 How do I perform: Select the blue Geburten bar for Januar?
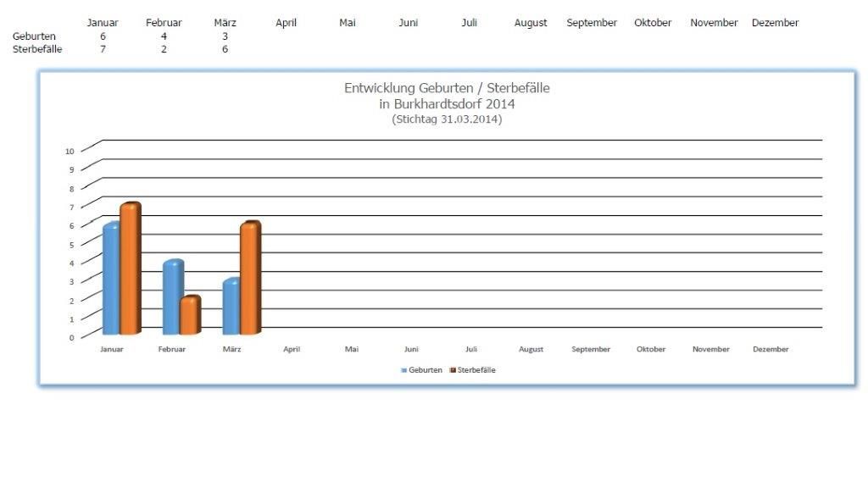[111, 280]
